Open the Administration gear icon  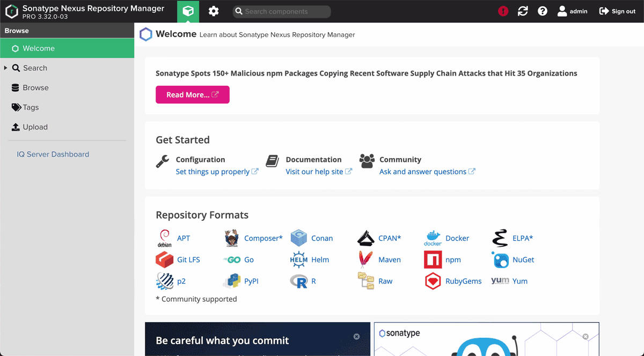point(214,11)
